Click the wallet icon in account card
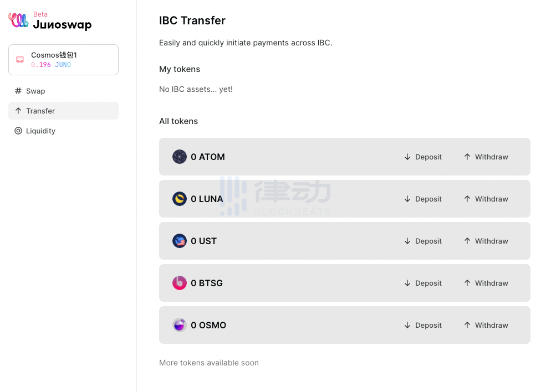 tap(20, 59)
